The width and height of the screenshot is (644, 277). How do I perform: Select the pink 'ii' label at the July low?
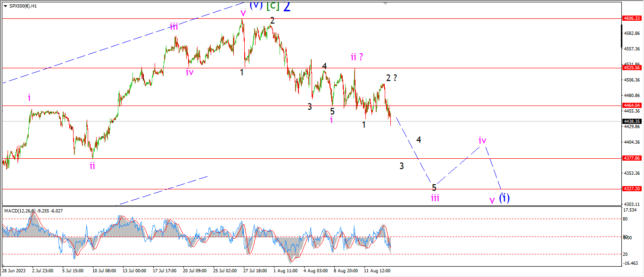[92, 165]
